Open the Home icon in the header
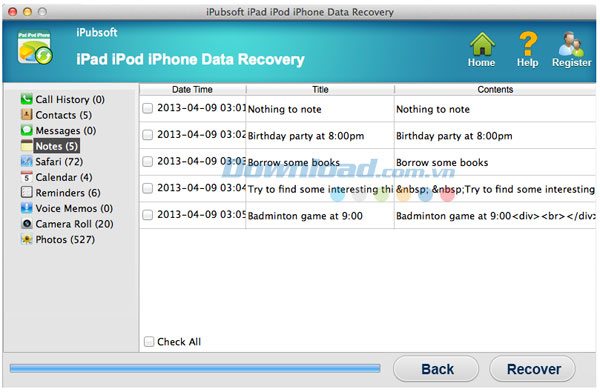This screenshot has height=392, width=600. coord(482,44)
